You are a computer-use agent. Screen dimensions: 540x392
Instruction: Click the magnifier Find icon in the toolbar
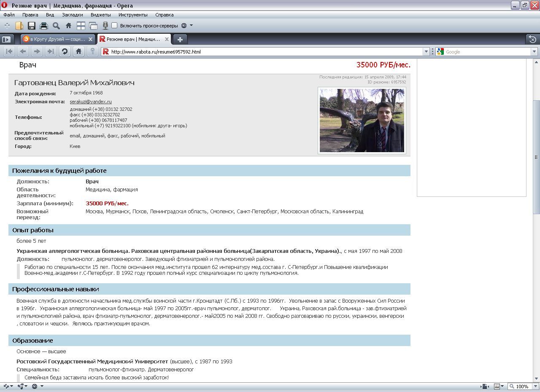pyautogui.click(x=56, y=26)
